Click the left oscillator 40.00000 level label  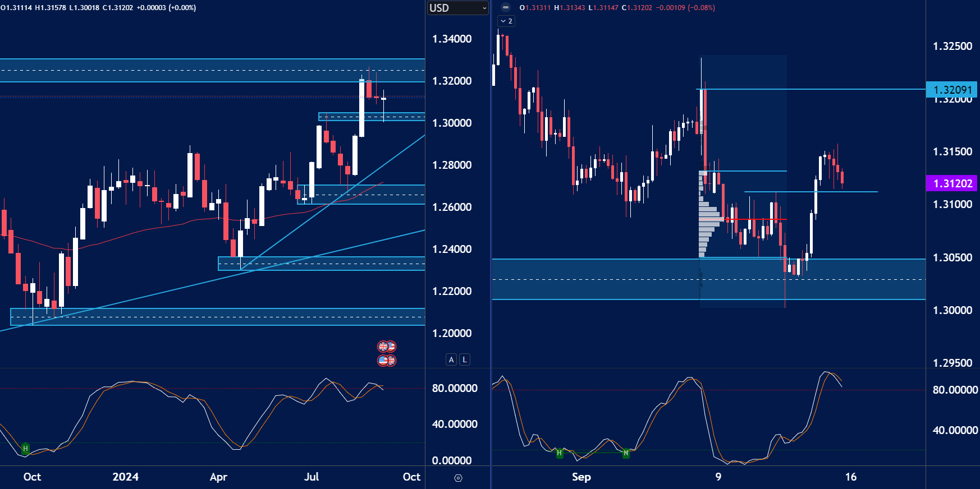click(455, 424)
